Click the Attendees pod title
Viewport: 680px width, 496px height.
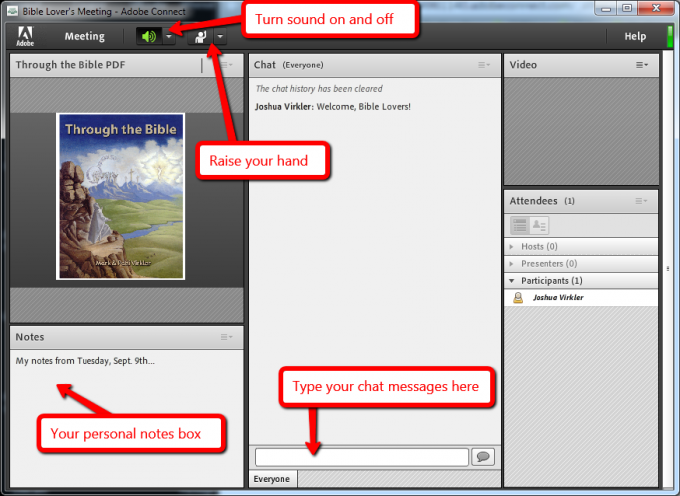point(533,201)
